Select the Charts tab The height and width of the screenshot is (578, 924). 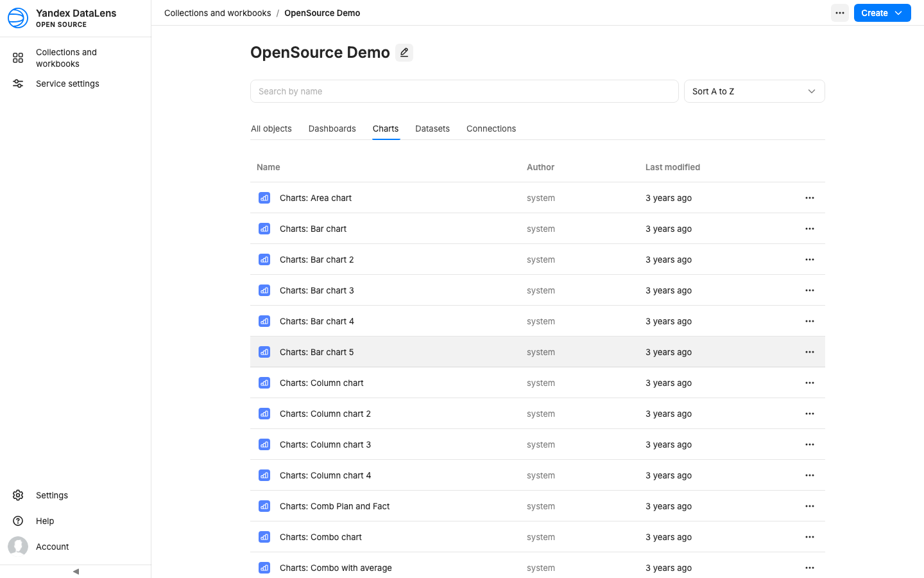[386, 128]
